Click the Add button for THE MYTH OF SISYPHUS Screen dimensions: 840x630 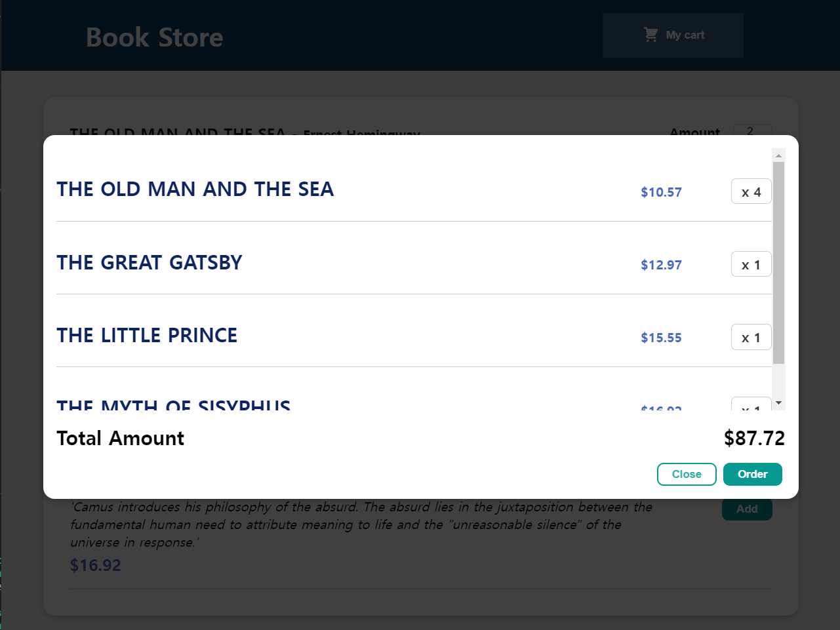click(x=747, y=508)
